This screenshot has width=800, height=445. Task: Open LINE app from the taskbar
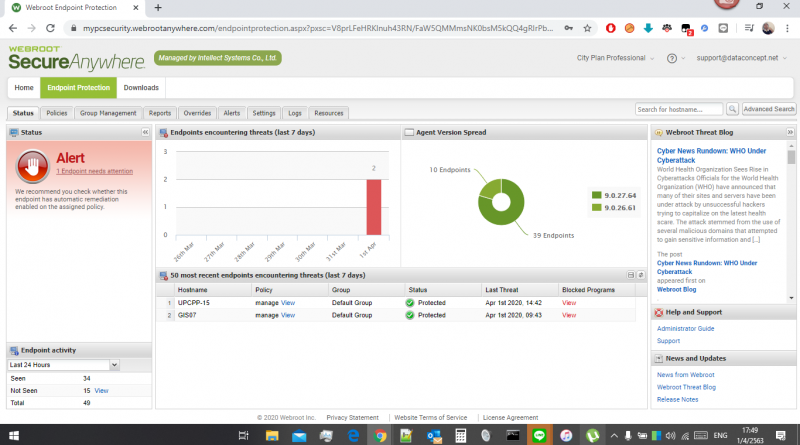tap(540, 435)
